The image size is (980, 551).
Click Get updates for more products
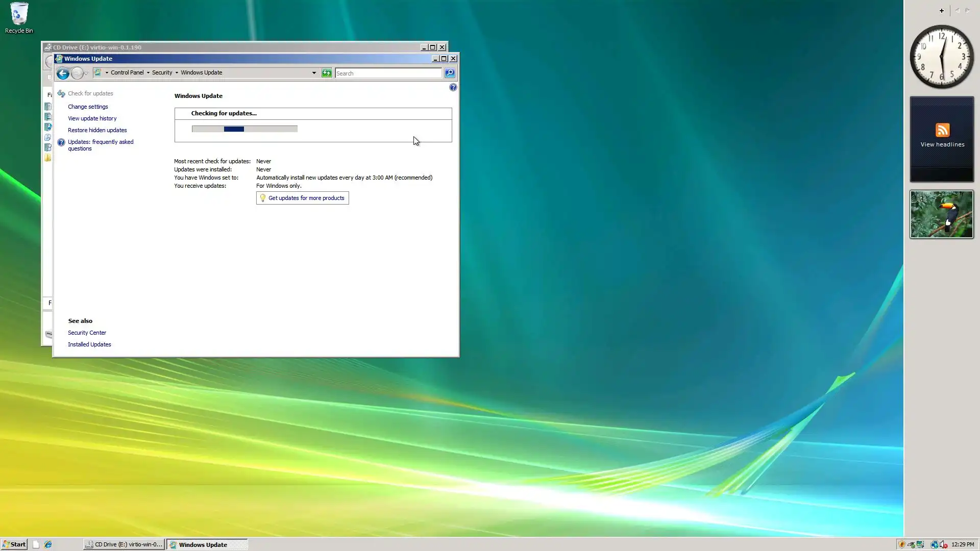[x=306, y=198]
